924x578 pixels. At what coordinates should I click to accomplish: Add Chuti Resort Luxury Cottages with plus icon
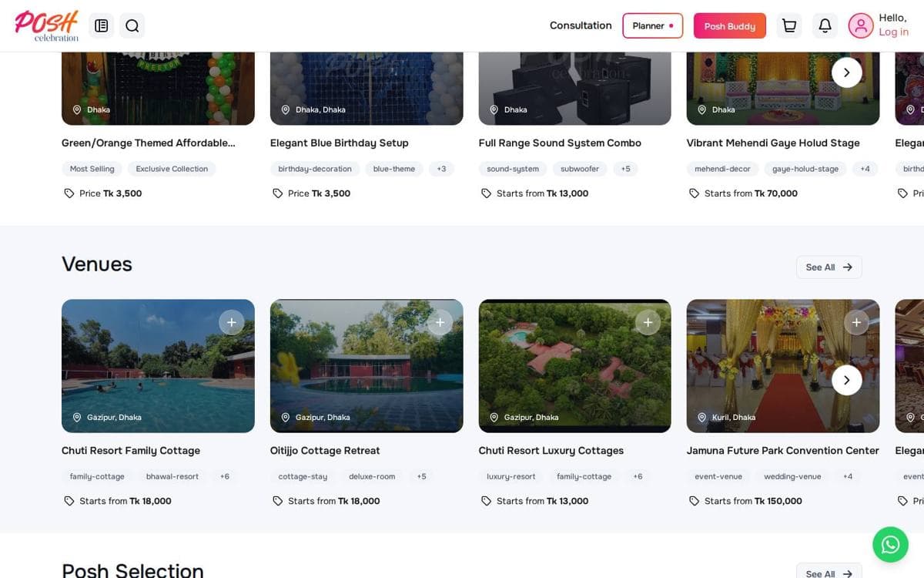pos(648,322)
